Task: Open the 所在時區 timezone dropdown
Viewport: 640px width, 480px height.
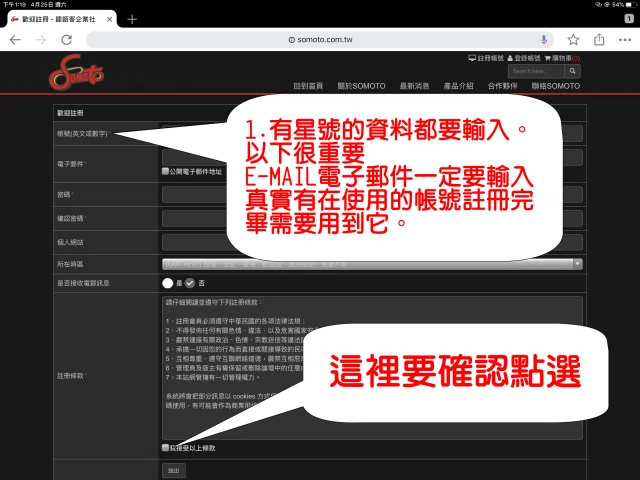Action: coord(372,264)
